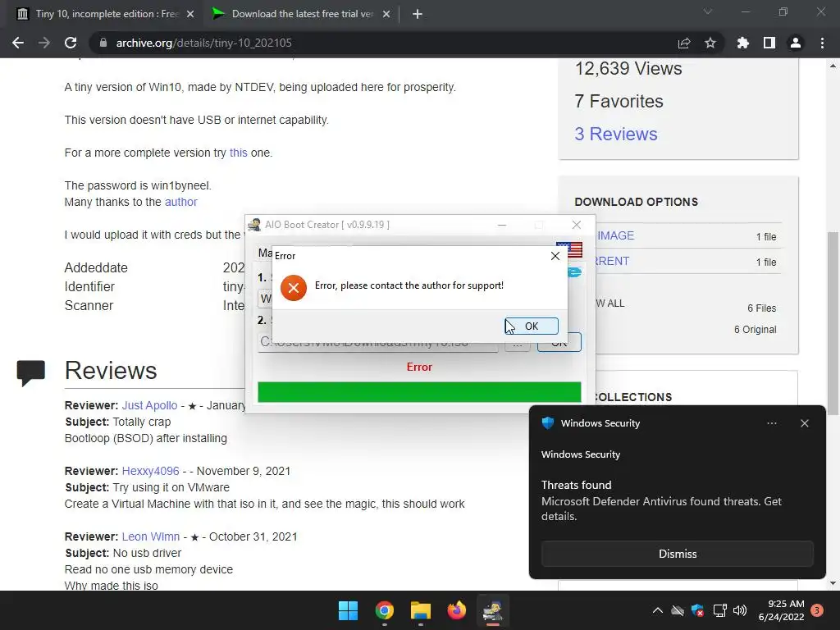This screenshot has width=840, height=630.
Task: Click AIO Boot Creator taskbar icon
Action: (x=492, y=610)
